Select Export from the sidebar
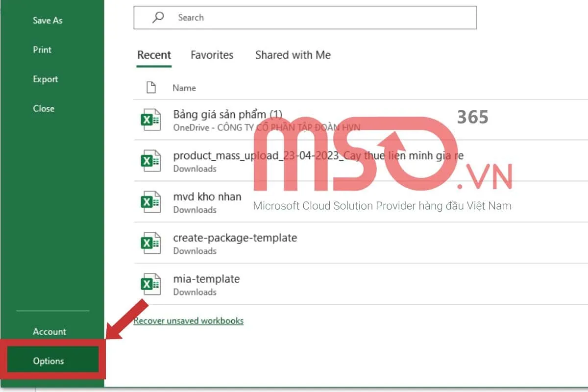The height and width of the screenshot is (392, 588). click(45, 79)
